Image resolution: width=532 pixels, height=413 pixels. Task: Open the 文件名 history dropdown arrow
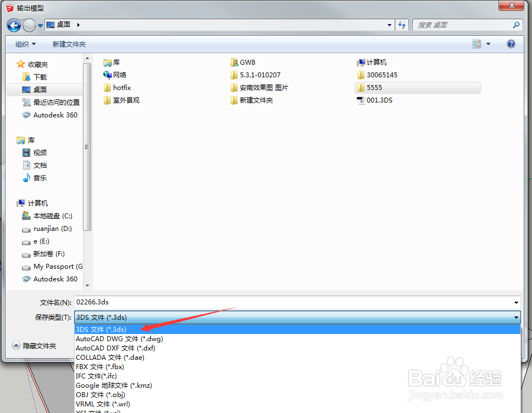coord(516,302)
